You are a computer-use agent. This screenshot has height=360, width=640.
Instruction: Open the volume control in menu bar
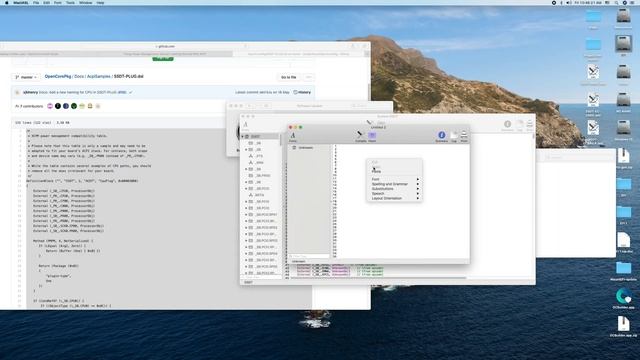[569, 2]
